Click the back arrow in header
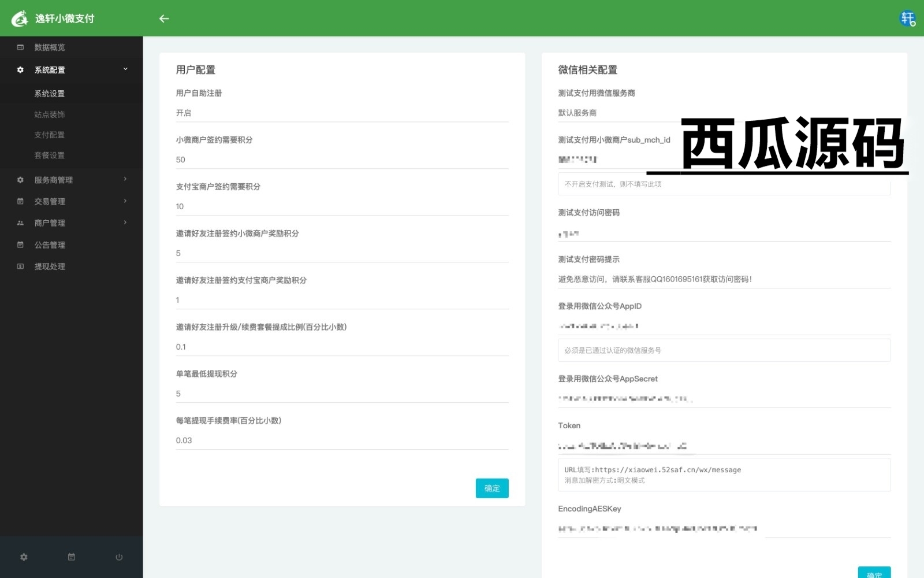 coord(164,18)
